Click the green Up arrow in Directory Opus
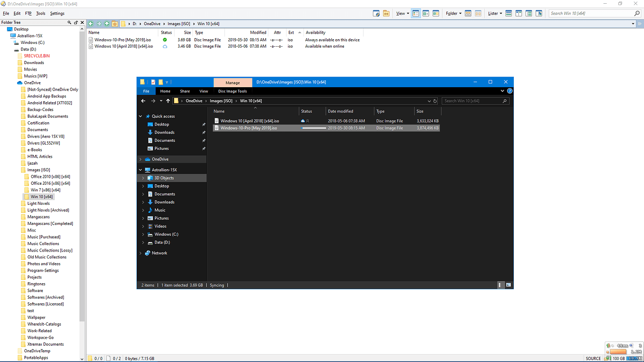 pyautogui.click(x=107, y=23)
